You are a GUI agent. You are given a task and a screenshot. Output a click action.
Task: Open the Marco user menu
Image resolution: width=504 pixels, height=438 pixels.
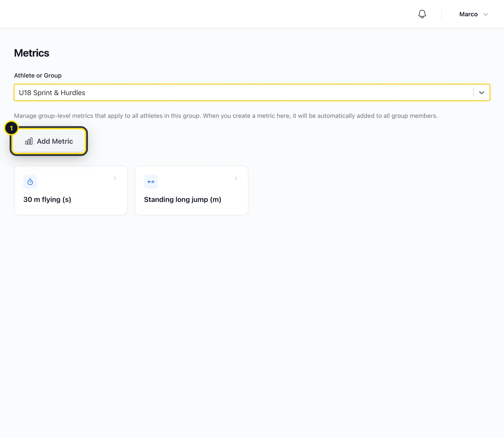[473, 14]
